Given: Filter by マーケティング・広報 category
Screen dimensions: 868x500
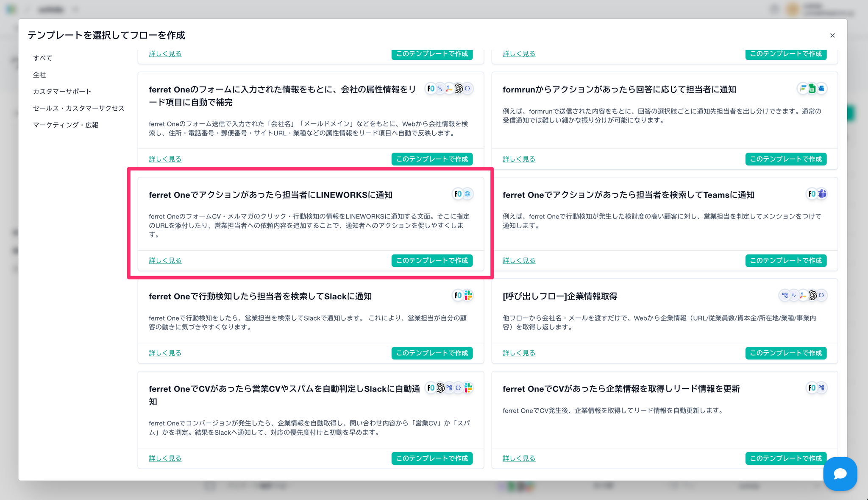Looking at the screenshot, I should point(66,125).
